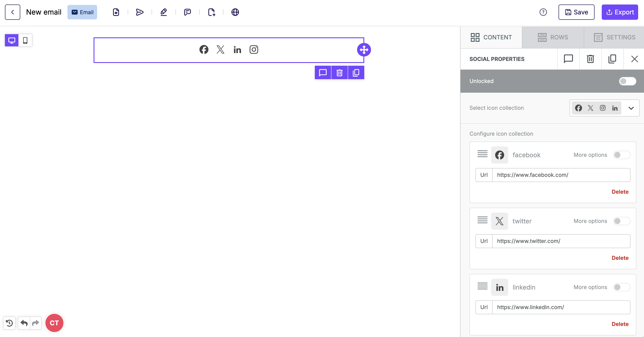Screen dimensions: 644x337
Task: Save the email
Action: pos(576,12)
